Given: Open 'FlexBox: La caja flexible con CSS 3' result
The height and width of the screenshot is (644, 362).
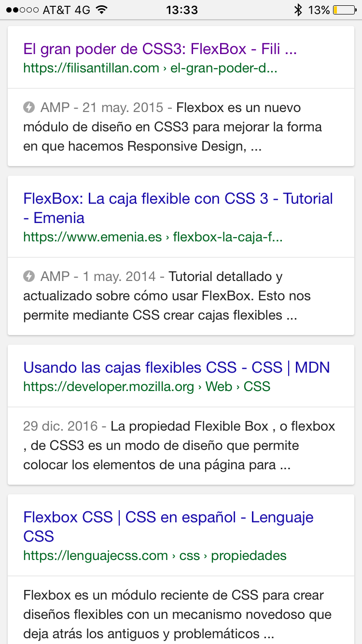Looking at the screenshot, I should (178, 208).
